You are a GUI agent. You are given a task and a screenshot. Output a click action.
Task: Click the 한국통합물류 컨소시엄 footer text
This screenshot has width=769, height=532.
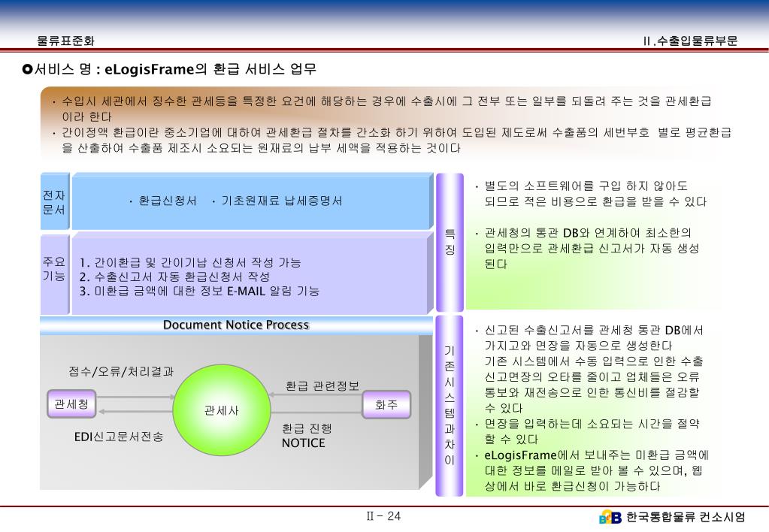[x=686, y=517]
